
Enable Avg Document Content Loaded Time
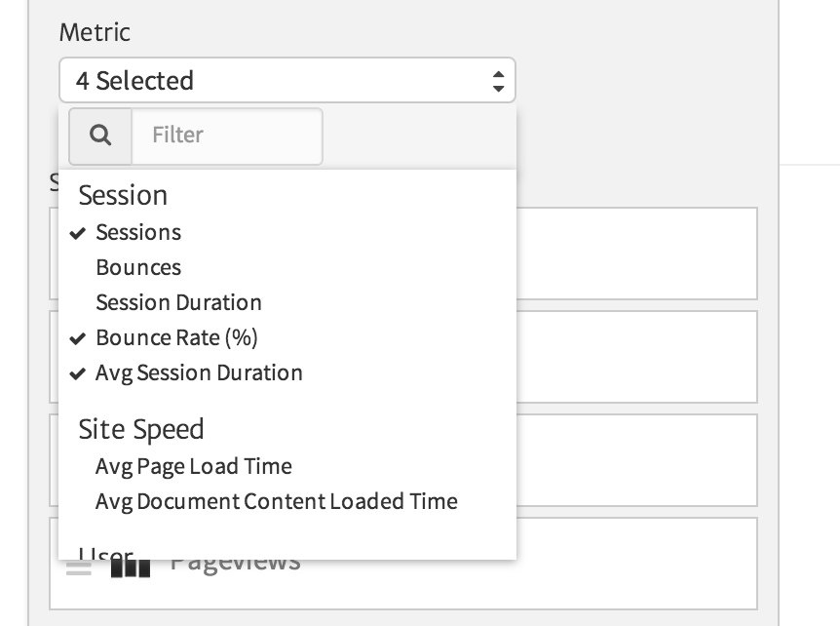click(x=276, y=501)
